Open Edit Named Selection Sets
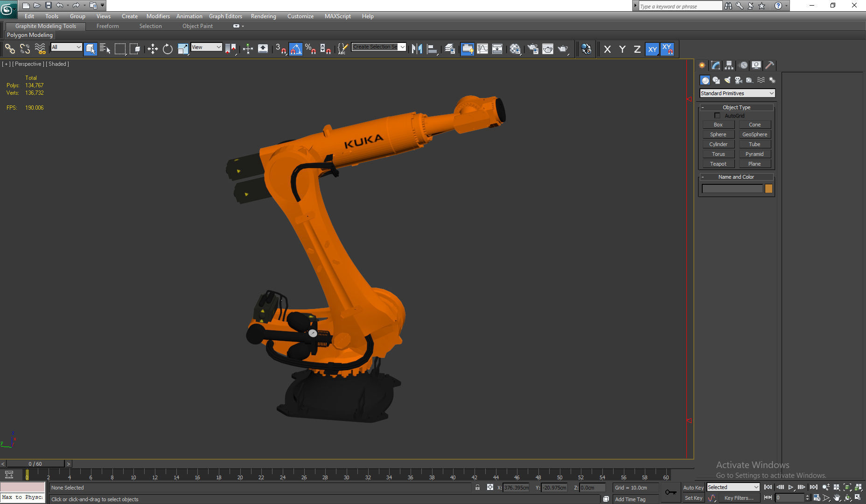Image resolution: width=866 pixels, height=504 pixels. pos(342,49)
